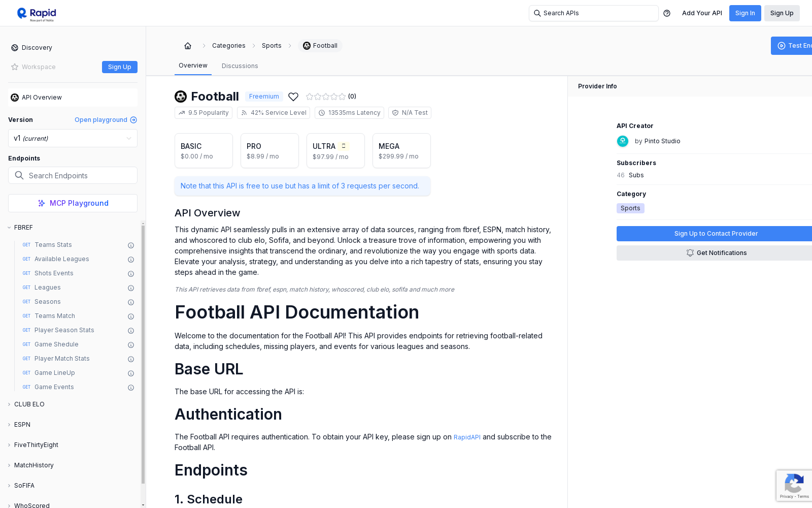
Task: Click the Open playground arrow icon
Action: click(x=133, y=120)
